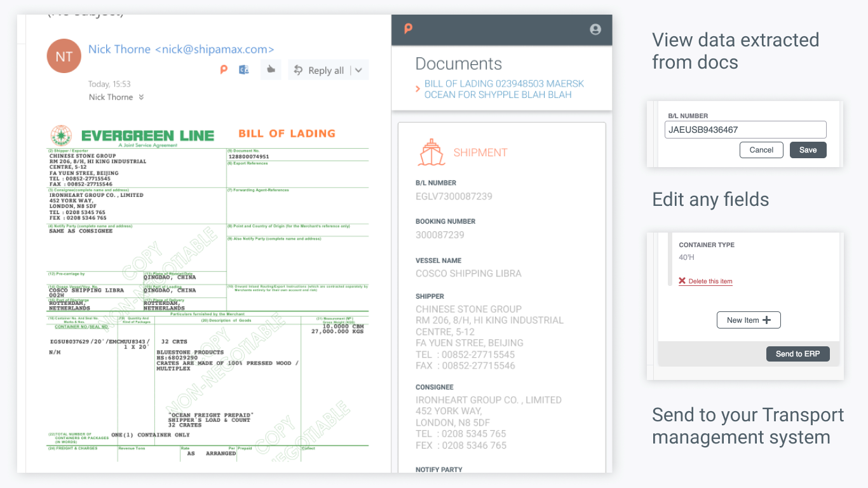Click the Outlook add-in icon beside Reply all
The height and width of the screenshot is (488, 868).
tap(243, 70)
